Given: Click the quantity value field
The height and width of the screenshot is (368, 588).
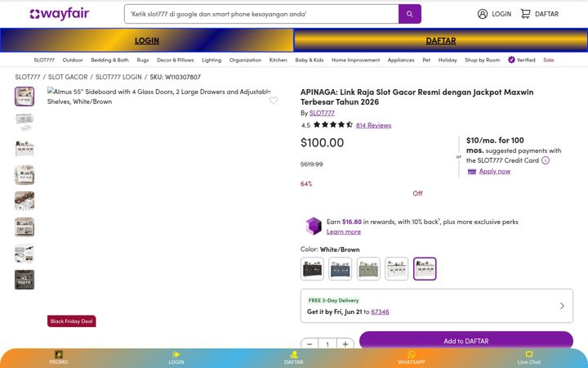Looking at the screenshot, I should click(327, 344).
